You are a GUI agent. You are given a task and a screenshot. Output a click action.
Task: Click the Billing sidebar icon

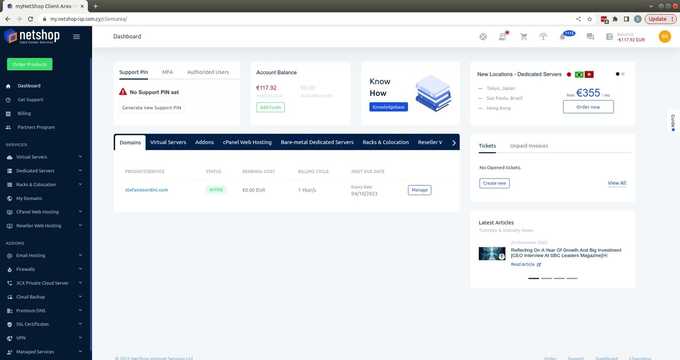(8, 114)
